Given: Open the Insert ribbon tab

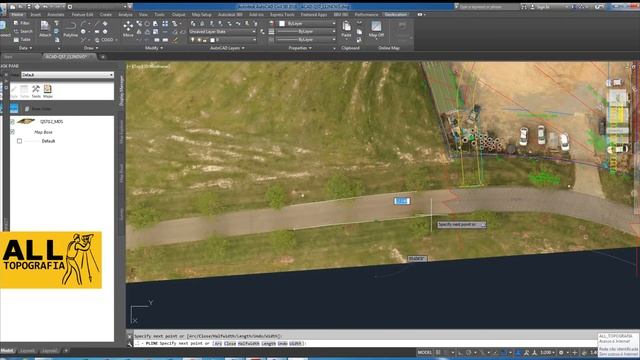Looking at the screenshot, I should pos(36,15).
